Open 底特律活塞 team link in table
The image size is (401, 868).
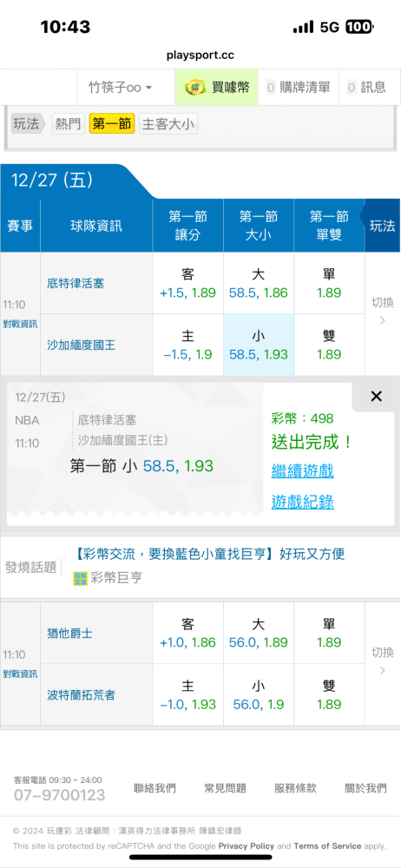coord(76,284)
